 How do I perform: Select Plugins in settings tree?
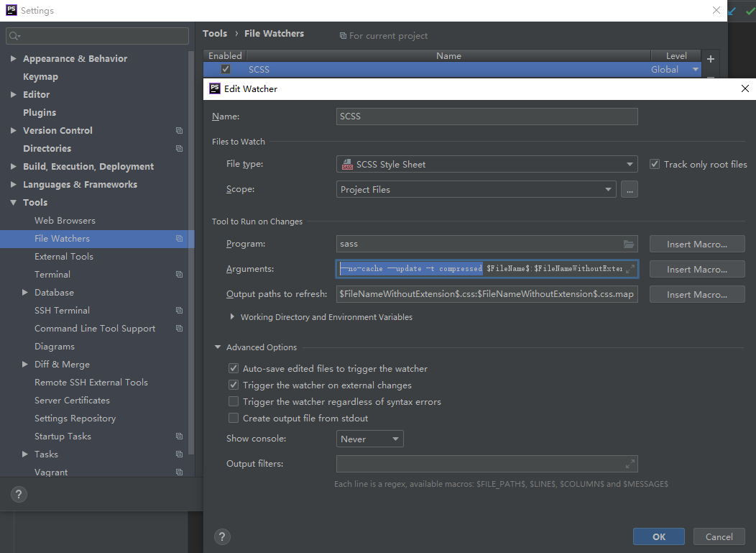pos(40,112)
